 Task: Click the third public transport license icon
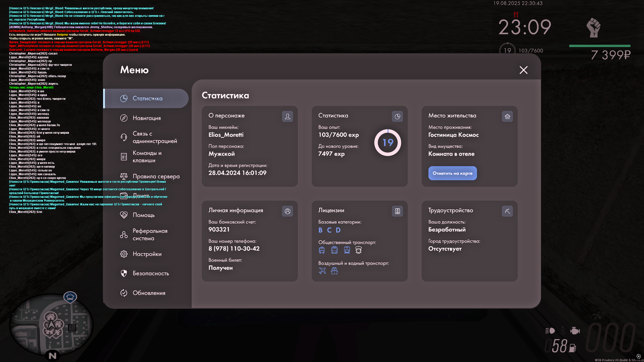point(347,250)
